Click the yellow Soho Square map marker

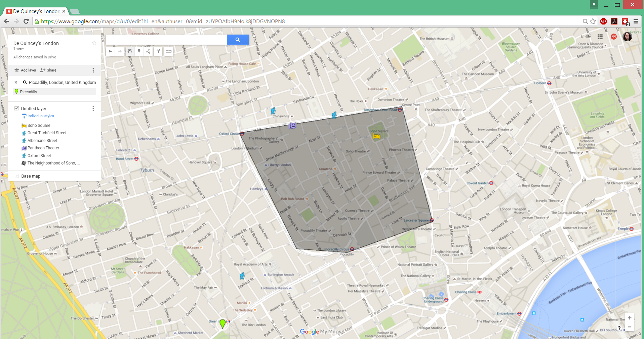pyautogui.click(x=376, y=136)
